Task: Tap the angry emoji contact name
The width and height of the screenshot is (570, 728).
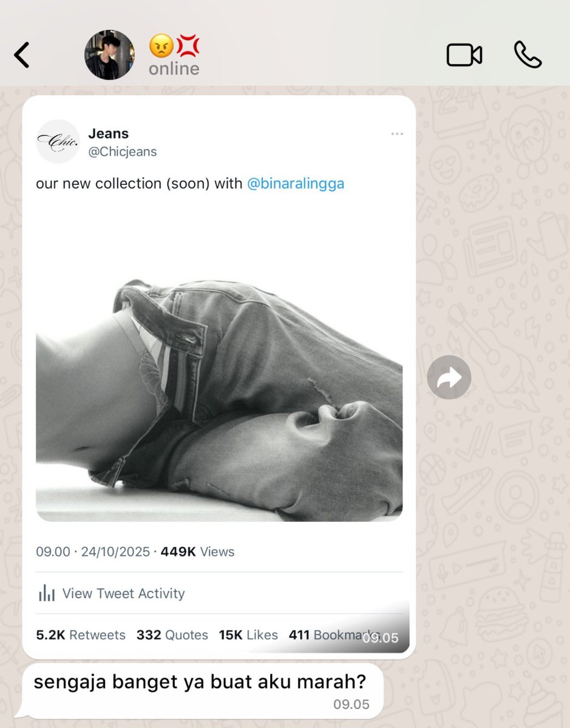Action: 174,45
